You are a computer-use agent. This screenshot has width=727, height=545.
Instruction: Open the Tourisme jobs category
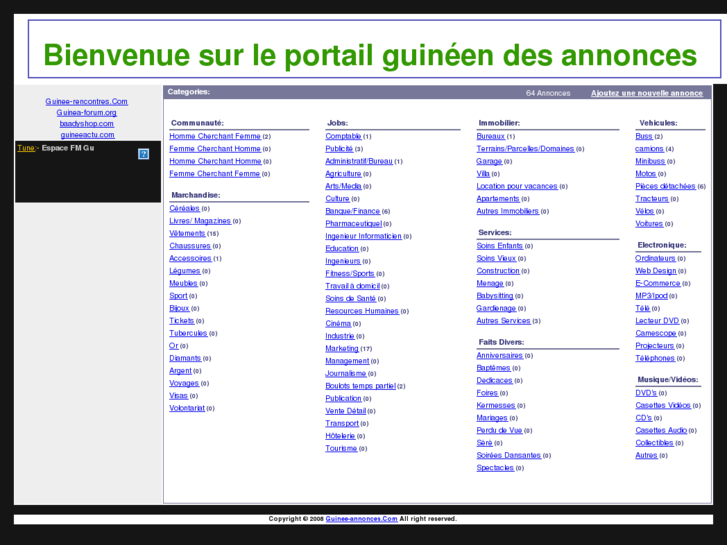pos(341,449)
